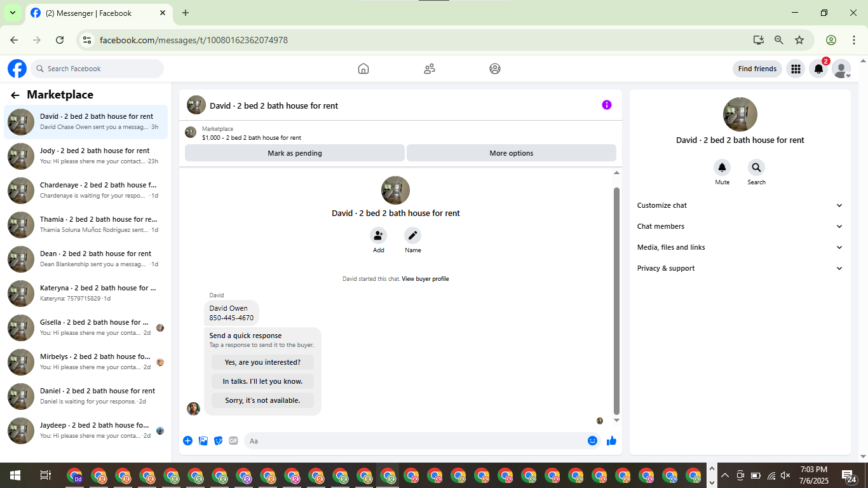Expand the Privacy & support section
This screenshot has height=488, width=868.
coord(740,268)
